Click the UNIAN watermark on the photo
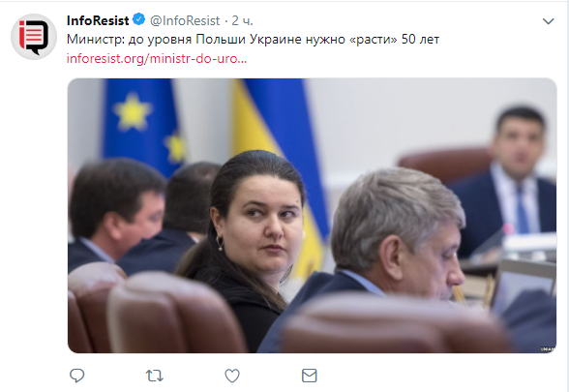 pyautogui.click(x=548, y=349)
